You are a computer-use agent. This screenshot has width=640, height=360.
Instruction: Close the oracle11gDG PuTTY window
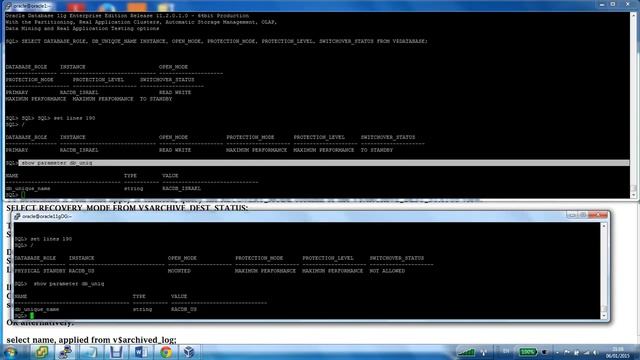tap(598, 215)
